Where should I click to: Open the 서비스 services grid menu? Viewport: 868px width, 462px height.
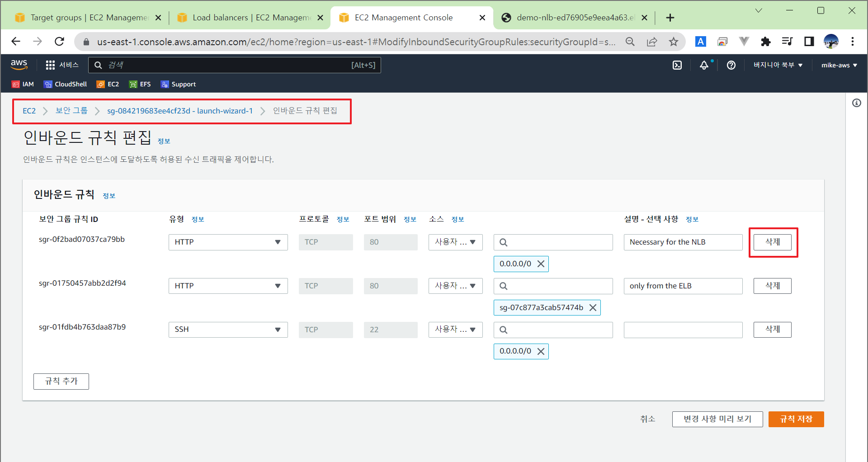pyautogui.click(x=62, y=65)
